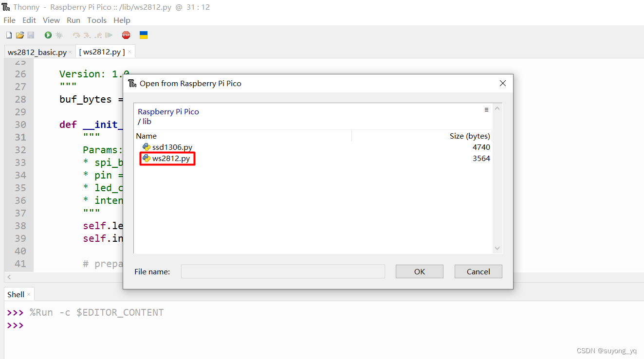This screenshot has height=359, width=644.
Task: Switch to the ws2812_basic.py tab
Action: coord(37,52)
